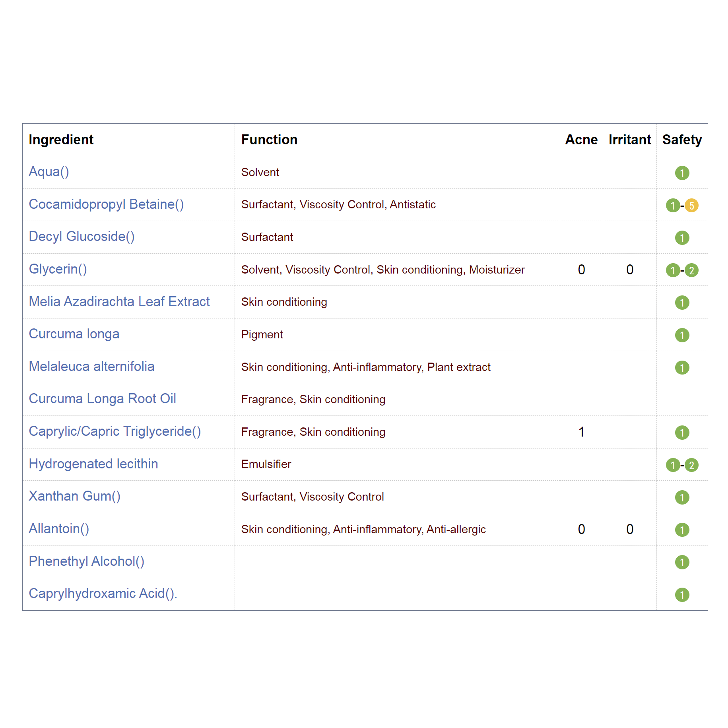Viewport: 728px width, 728px height.
Task: Open the Glycerin ingredient link
Action: pyautogui.click(x=58, y=269)
